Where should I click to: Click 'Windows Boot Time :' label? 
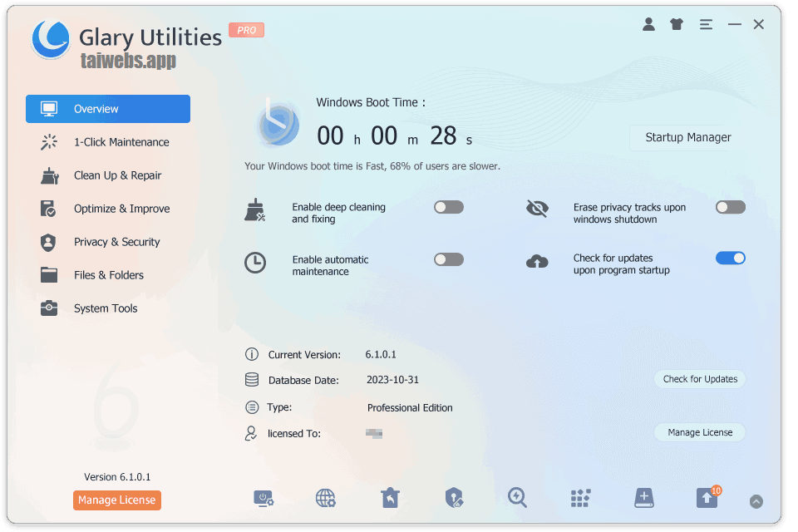click(371, 102)
